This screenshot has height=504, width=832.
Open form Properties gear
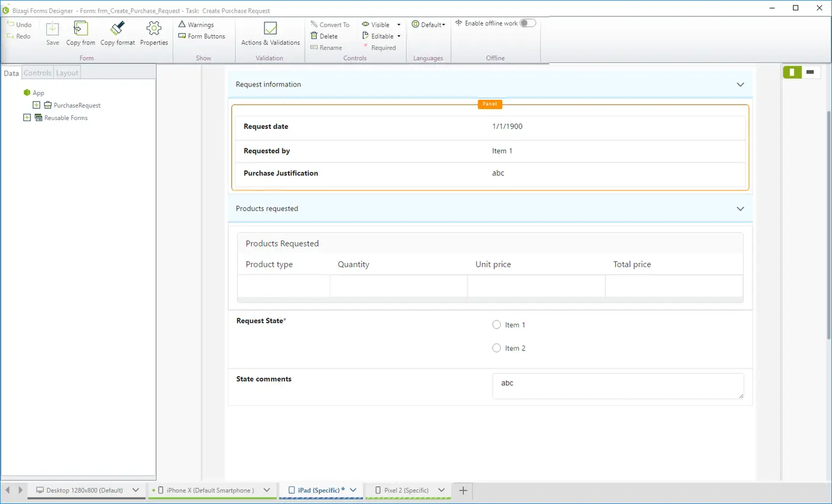[x=153, y=33]
